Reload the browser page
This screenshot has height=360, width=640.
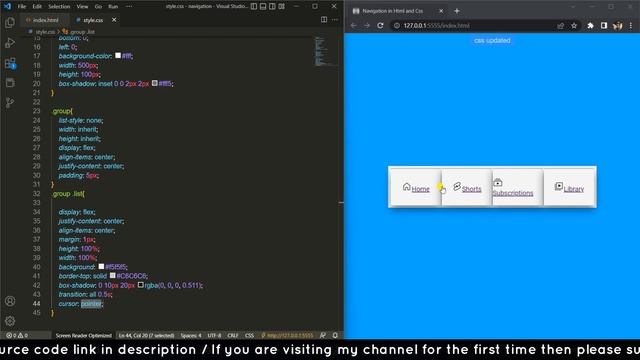click(x=380, y=25)
